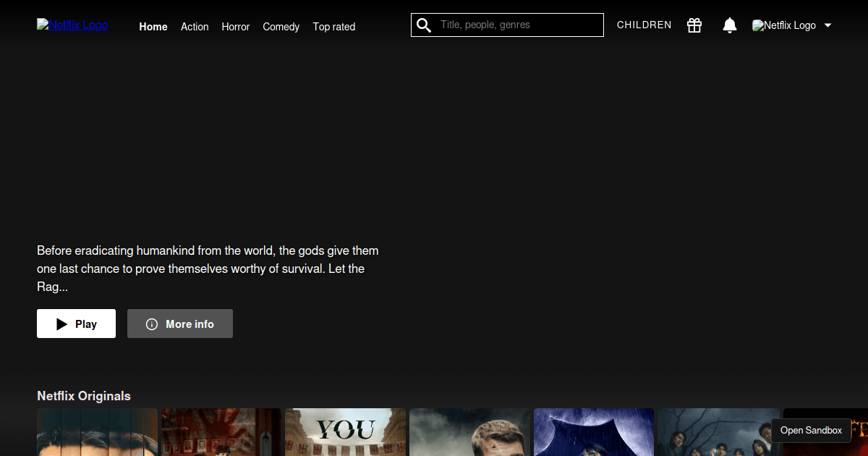Click the search magnifier icon

pyautogui.click(x=423, y=25)
